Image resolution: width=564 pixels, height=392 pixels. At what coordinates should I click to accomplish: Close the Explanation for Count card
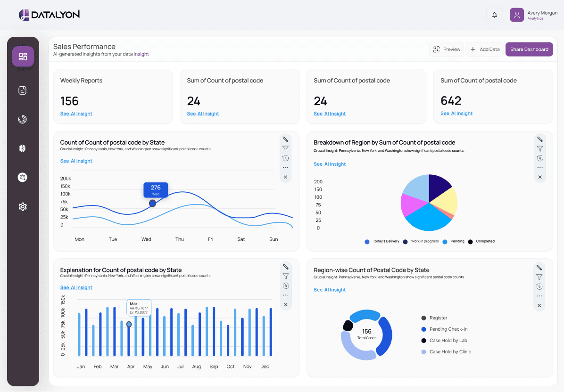[x=286, y=305]
